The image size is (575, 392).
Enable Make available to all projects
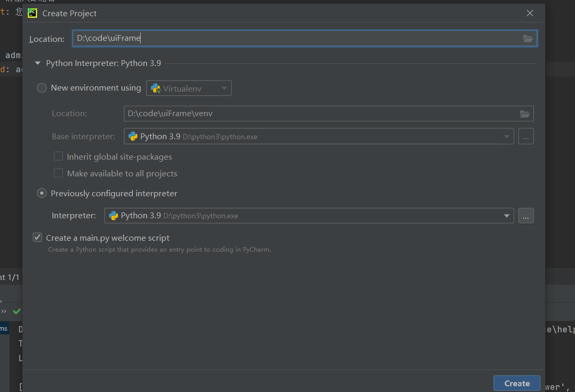(58, 173)
